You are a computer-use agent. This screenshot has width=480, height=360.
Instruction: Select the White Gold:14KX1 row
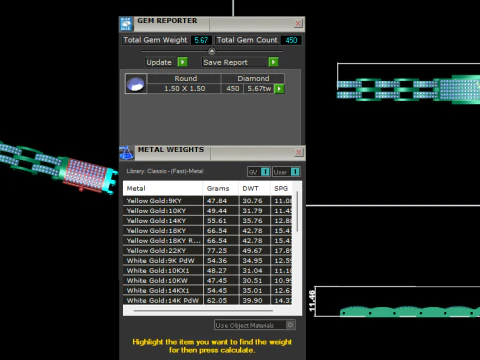pyautogui.click(x=208, y=291)
